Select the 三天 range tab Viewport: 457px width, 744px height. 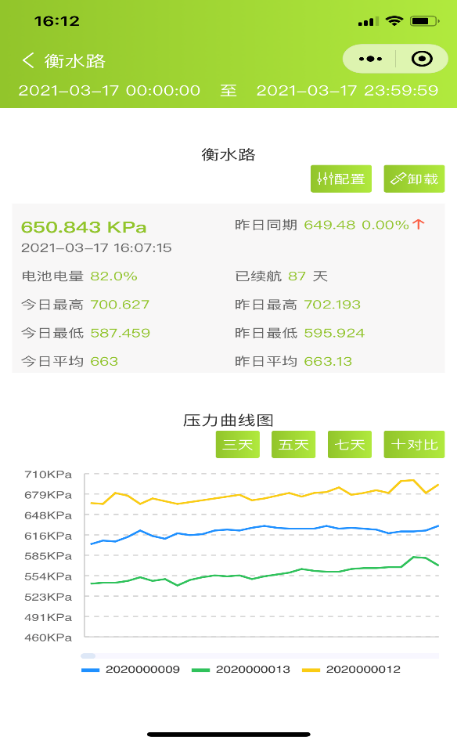[x=237, y=445]
